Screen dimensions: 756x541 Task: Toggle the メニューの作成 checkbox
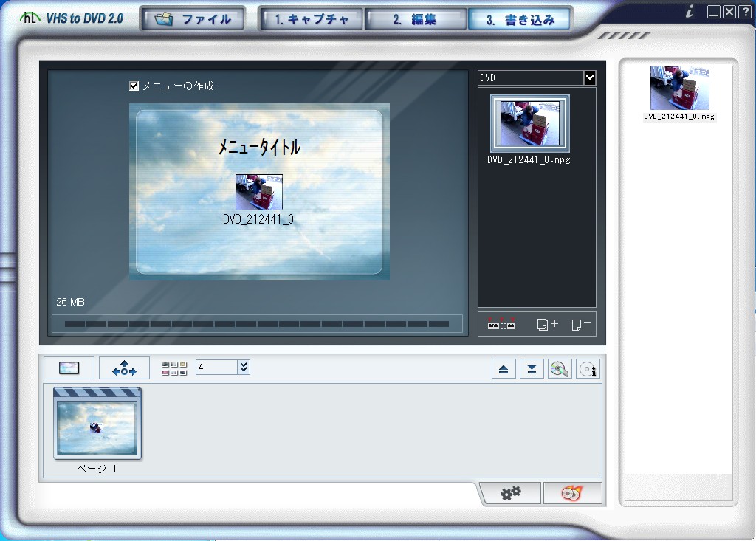click(x=134, y=86)
